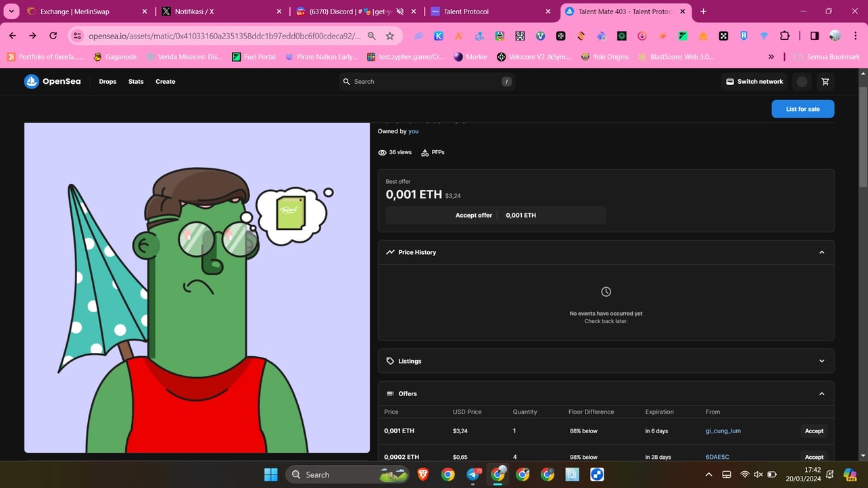The image size is (868, 488).
Task: Toggle the browser side panel icon
Action: coord(815,36)
